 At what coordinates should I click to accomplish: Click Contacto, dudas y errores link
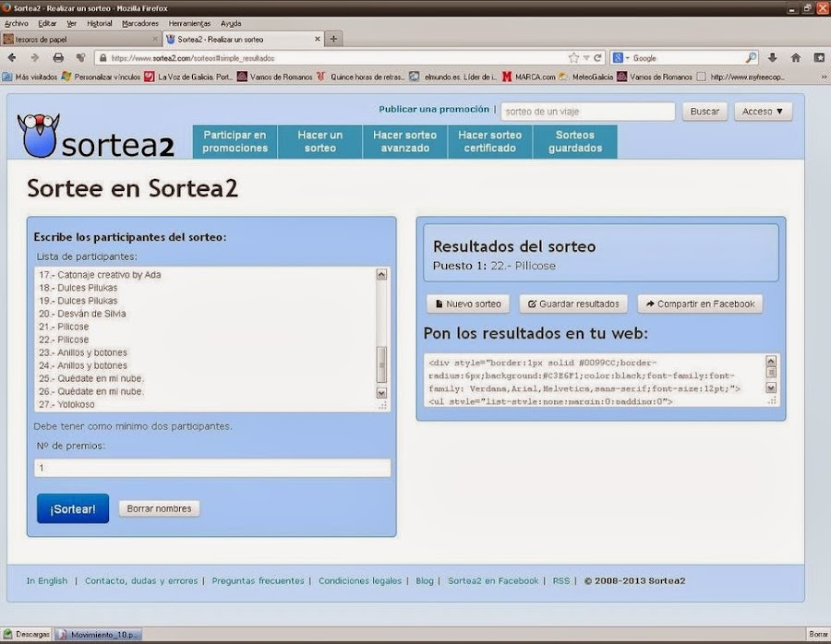(141, 581)
